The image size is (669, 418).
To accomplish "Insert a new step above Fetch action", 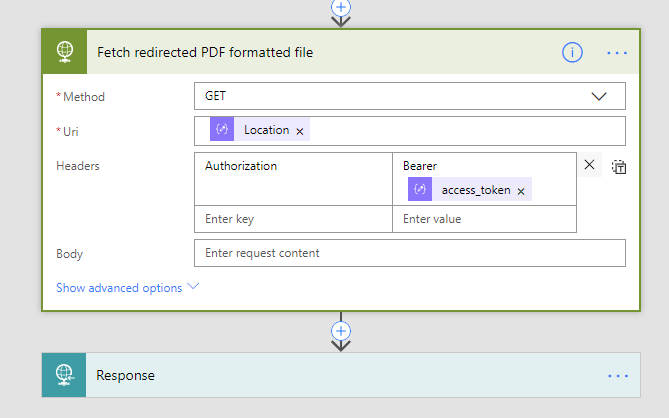I will [x=341, y=6].
